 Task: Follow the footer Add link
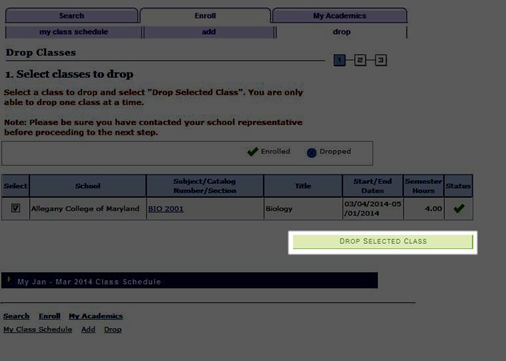tap(88, 329)
